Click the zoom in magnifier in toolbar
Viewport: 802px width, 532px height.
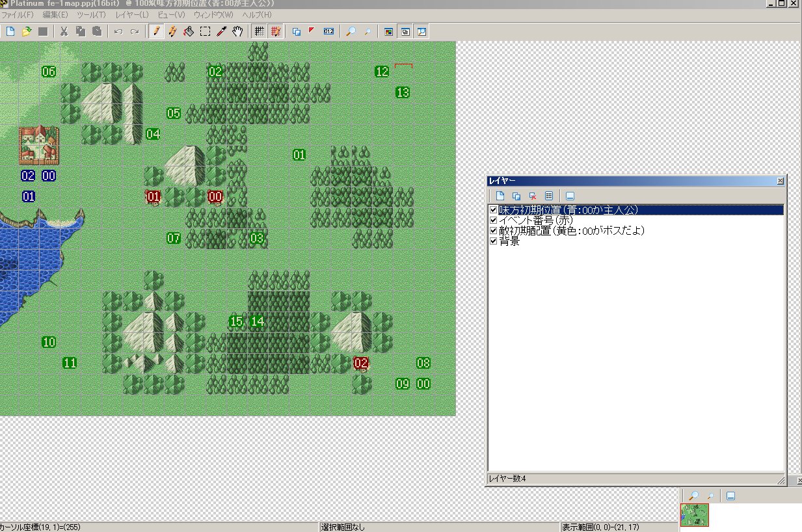351,31
